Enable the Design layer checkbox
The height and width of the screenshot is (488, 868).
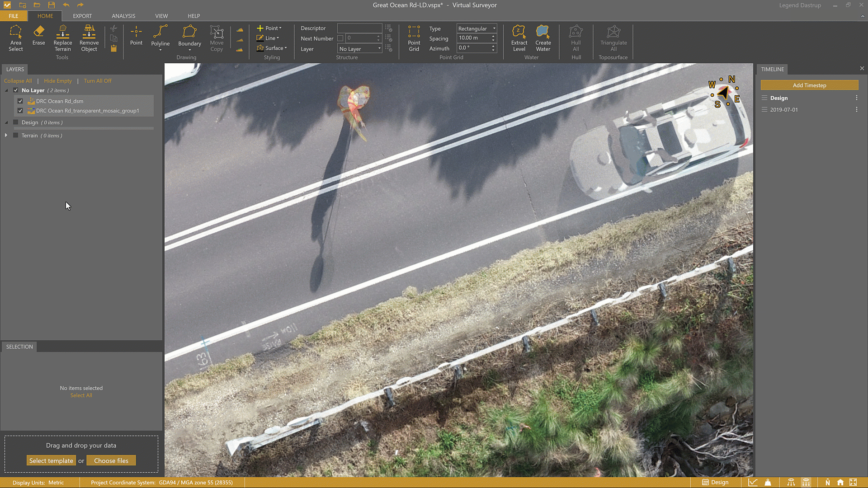click(x=15, y=122)
